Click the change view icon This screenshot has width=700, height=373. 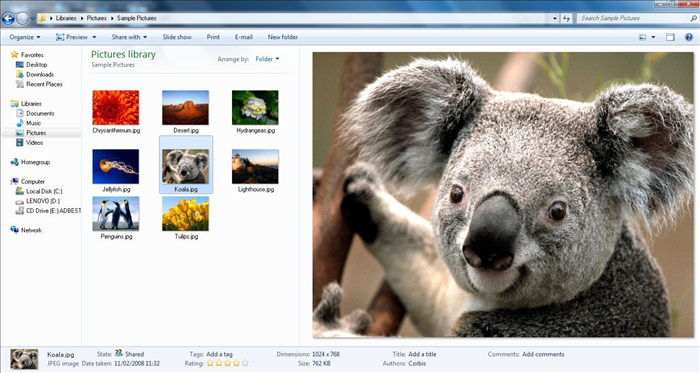click(x=642, y=37)
